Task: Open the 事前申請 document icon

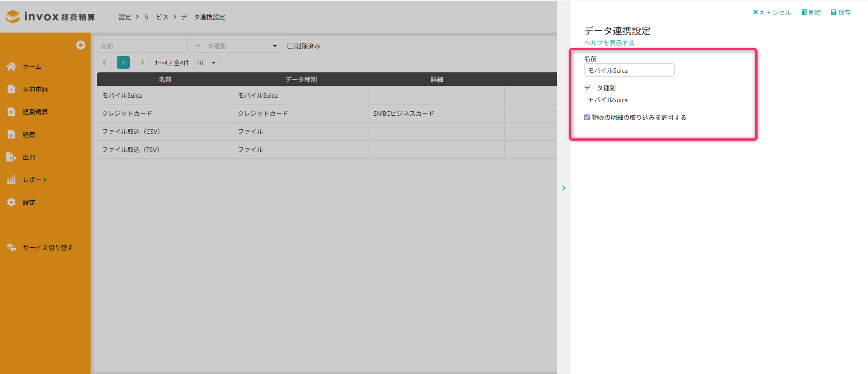Action: click(11, 89)
